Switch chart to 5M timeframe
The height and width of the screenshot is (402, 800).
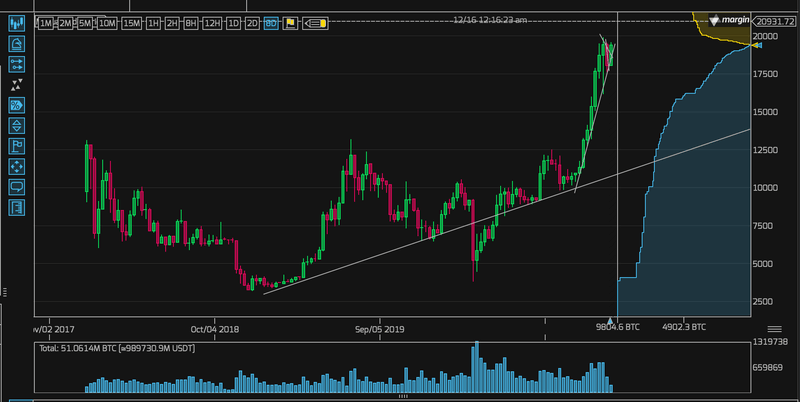(x=85, y=23)
